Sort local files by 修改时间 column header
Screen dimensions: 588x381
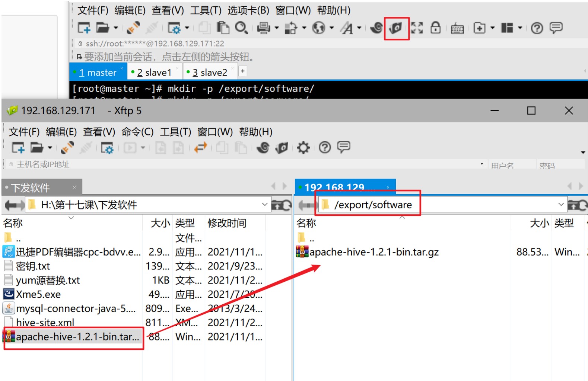pos(227,223)
